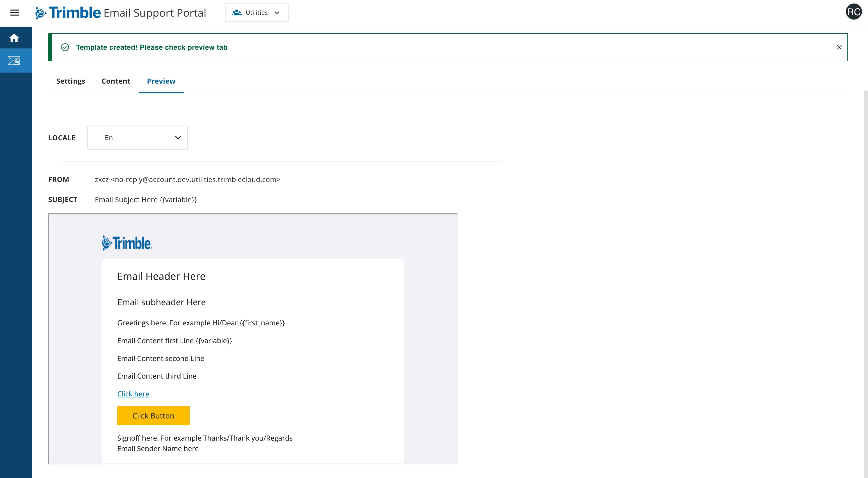868x478 pixels.
Task: Click the Greetings line with first_name variable
Action: [x=201, y=323]
